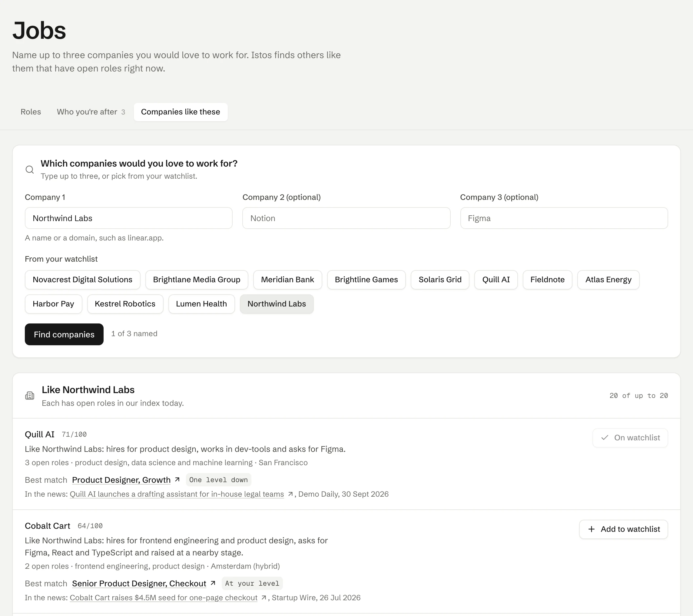Pick the Atlas Energy chip
This screenshot has width=693, height=616.
(608, 280)
